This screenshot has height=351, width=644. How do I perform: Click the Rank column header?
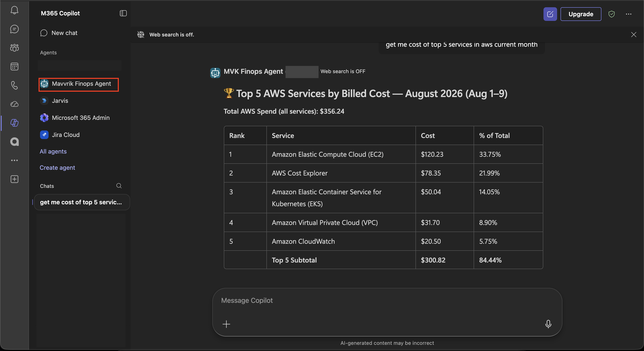pos(245,135)
